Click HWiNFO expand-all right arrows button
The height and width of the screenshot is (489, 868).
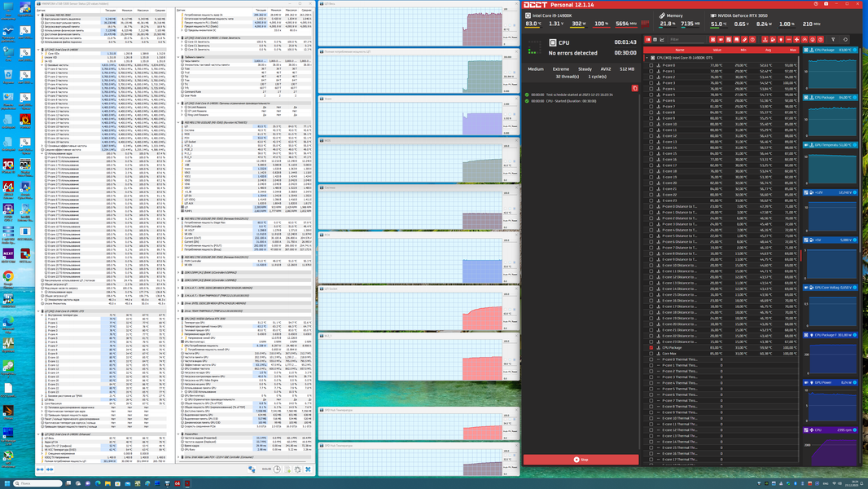pyautogui.click(x=50, y=469)
